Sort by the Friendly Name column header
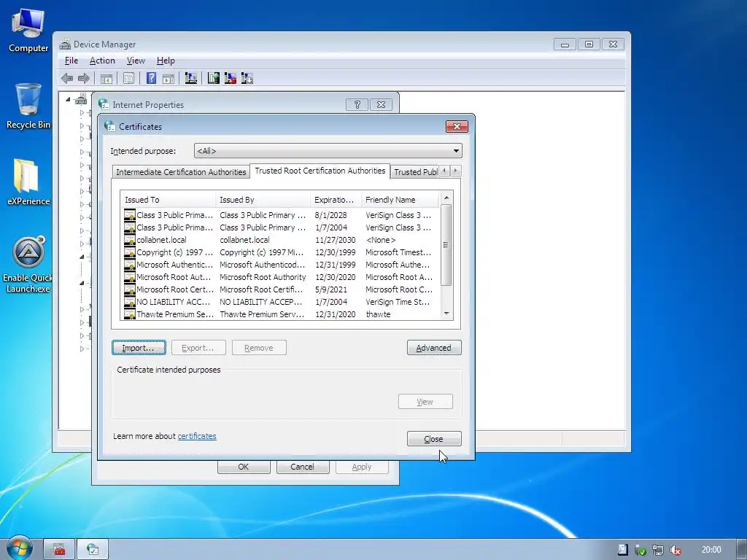This screenshot has width=747, height=560. click(x=400, y=200)
